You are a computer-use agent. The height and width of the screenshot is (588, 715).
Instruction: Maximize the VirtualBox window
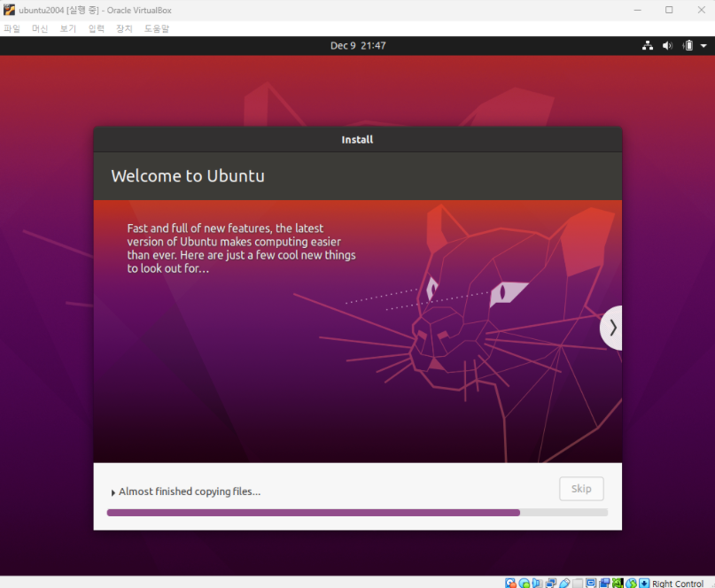click(x=669, y=10)
